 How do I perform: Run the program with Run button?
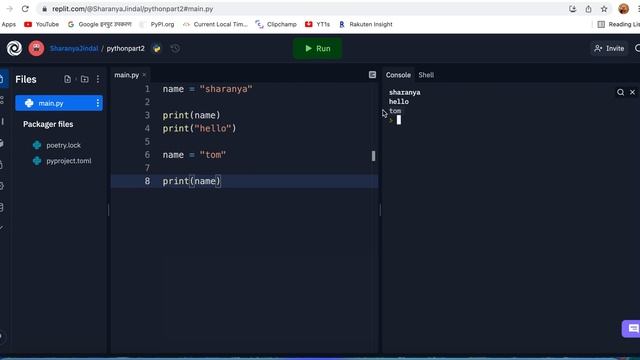tap(318, 49)
